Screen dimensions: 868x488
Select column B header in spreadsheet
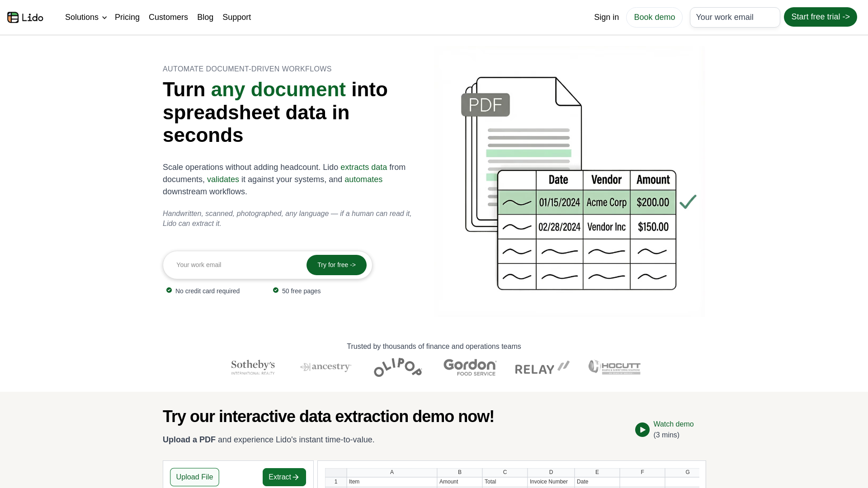(460, 472)
